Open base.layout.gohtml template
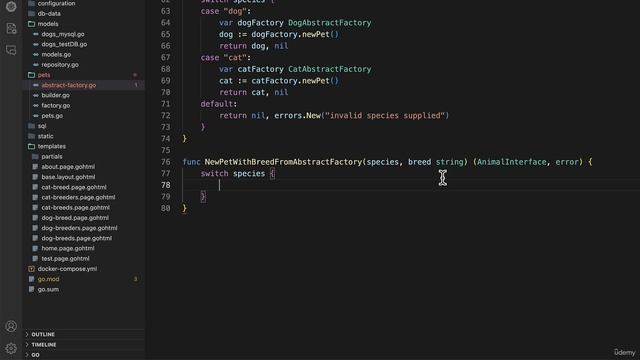The height and width of the screenshot is (360, 640). pyautogui.click(x=68, y=177)
